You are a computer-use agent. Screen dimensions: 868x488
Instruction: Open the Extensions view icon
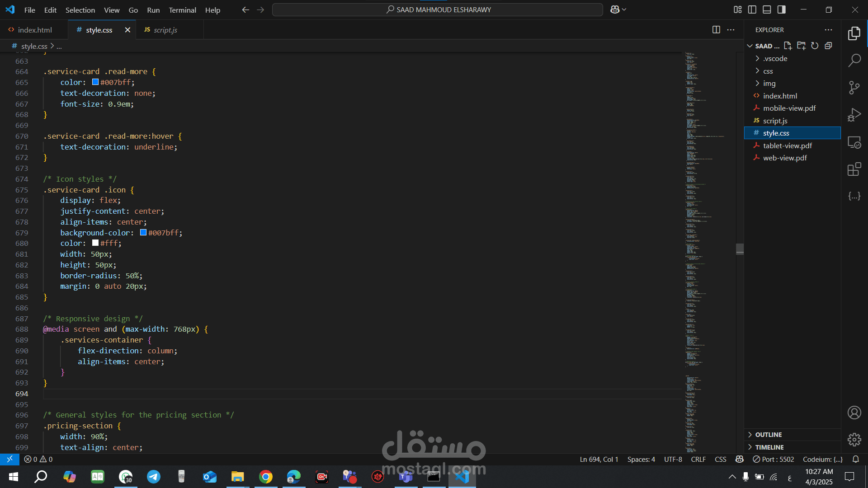(x=854, y=169)
